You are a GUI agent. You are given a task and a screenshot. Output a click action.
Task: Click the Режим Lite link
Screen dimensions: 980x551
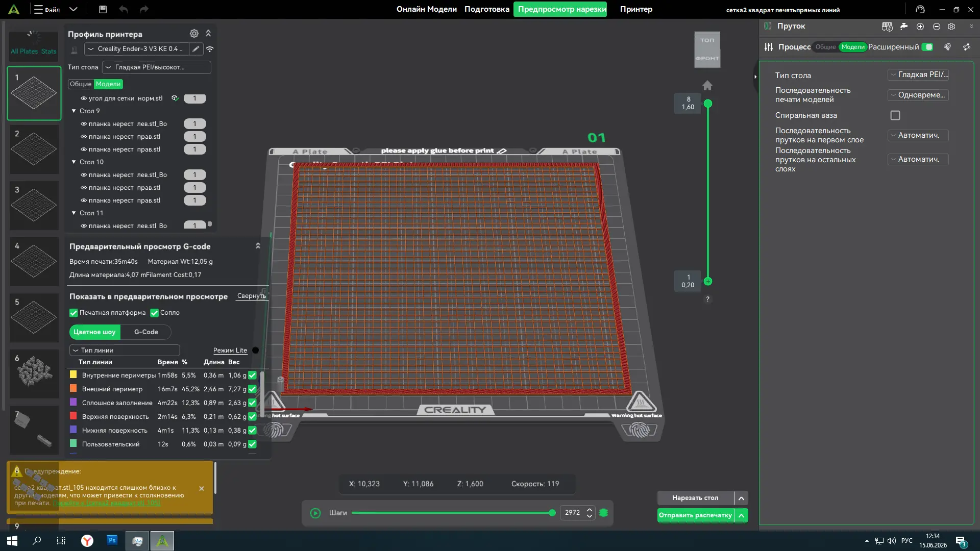[230, 350]
